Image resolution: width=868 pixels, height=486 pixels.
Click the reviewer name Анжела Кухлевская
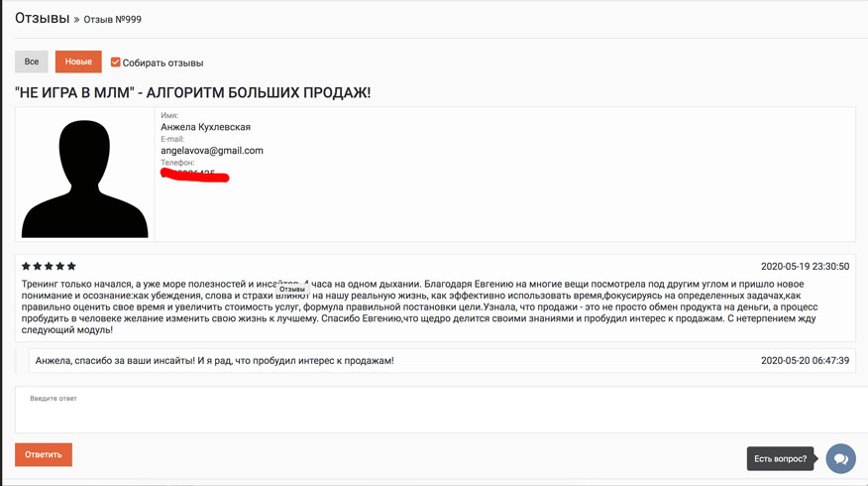pyautogui.click(x=205, y=127)
